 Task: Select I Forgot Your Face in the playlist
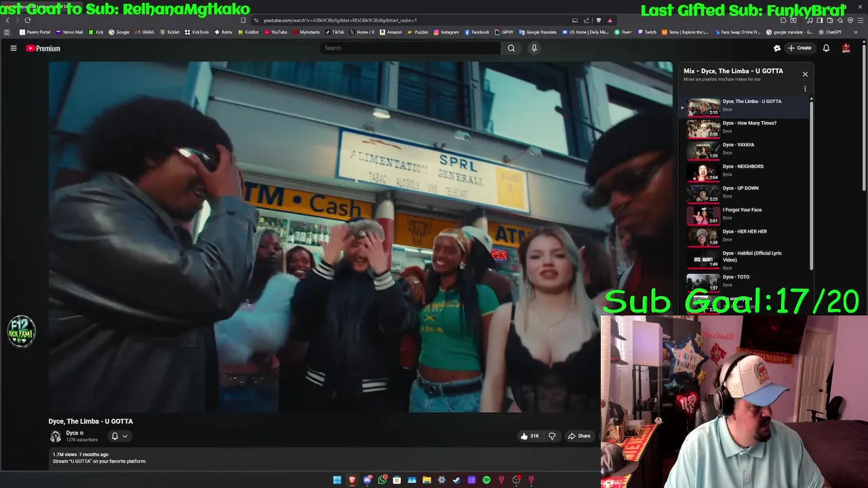pyautogui.click(x=745, y=214)
